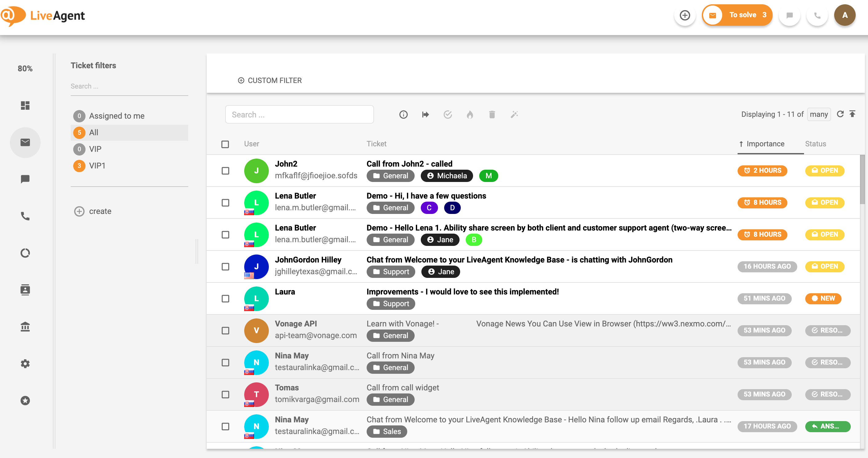Screen dimensions: 868x458
Task: Tick the checkbox on Laura's ticket
Action: point(225,298)
